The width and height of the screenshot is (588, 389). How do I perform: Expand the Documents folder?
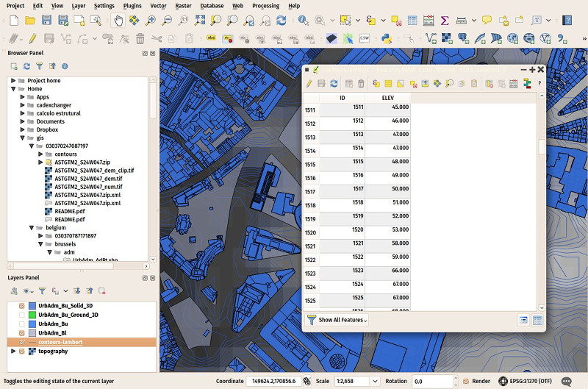coord(22,121)
